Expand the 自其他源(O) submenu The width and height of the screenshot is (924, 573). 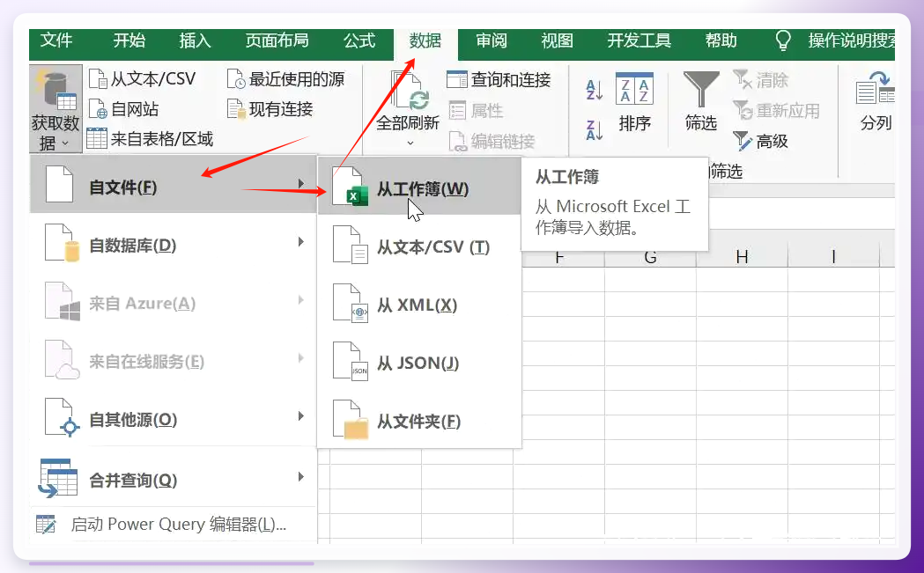[x=174, y=417]
